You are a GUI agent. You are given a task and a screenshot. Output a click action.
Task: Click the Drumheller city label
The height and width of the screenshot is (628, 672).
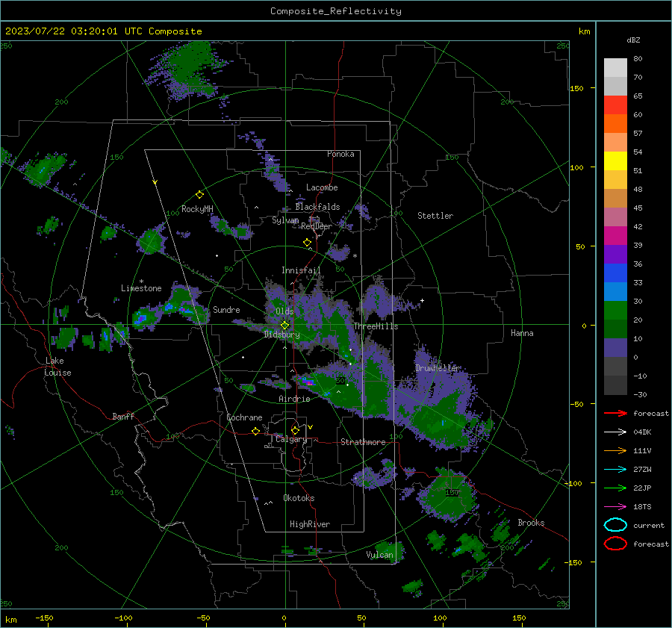[438, 368]
